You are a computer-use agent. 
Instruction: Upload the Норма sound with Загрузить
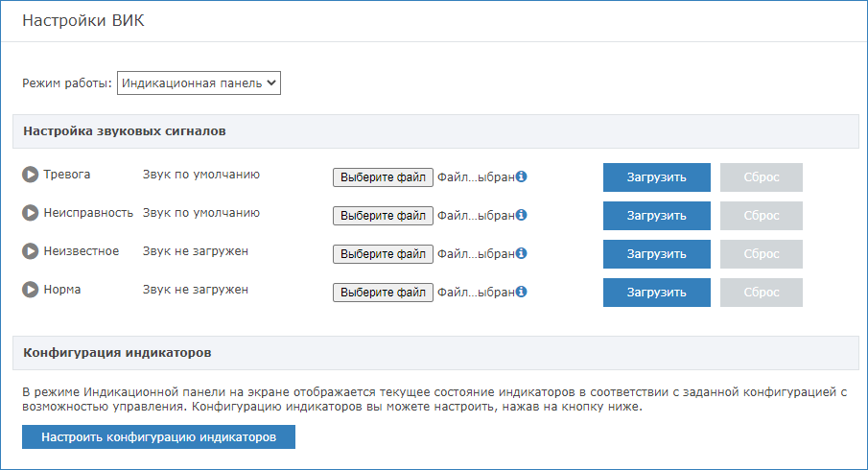[656, 293]
